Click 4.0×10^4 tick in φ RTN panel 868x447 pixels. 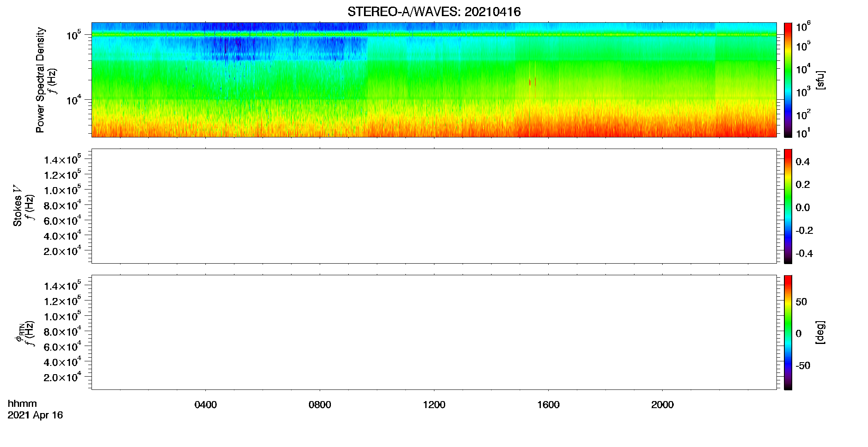coord(63,362)
